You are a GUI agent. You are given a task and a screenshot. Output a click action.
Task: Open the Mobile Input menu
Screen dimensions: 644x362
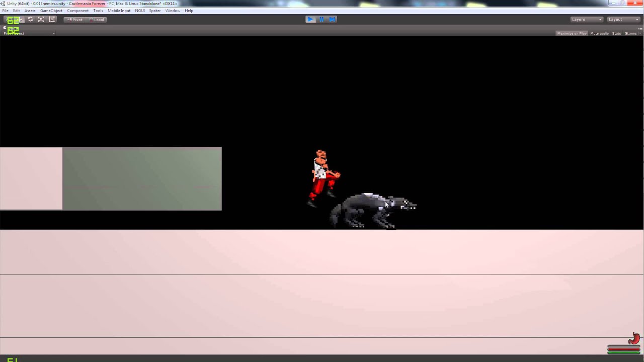click(119, 11)
